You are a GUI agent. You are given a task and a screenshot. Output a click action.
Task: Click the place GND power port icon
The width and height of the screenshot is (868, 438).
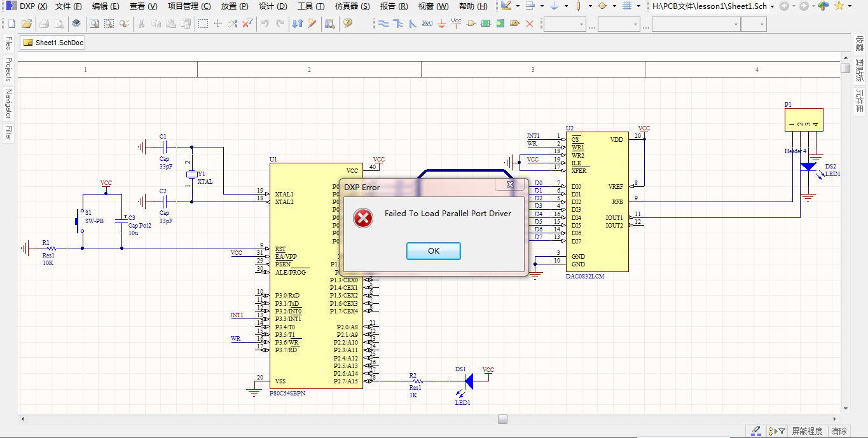pyautogui.click(x=441, y=24)
